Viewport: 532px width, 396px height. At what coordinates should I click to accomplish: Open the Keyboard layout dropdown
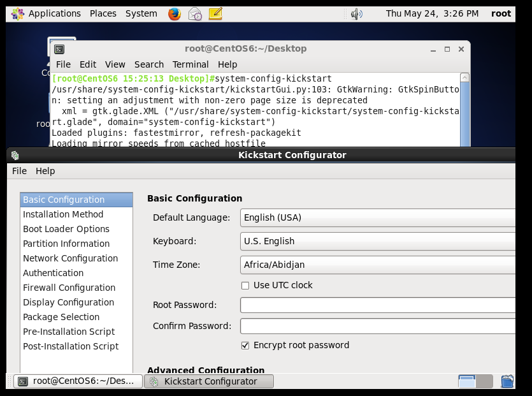click(378, 242)
